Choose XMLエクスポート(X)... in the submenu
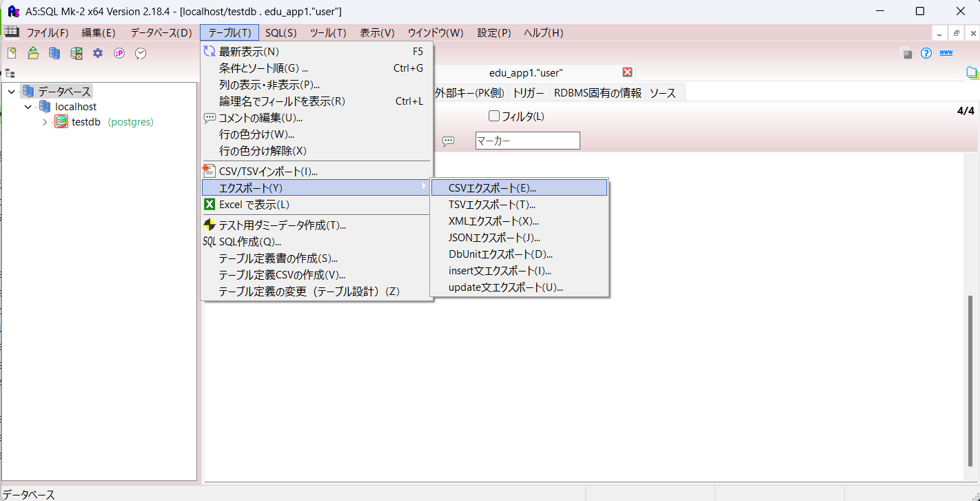 tap(519, 221)
